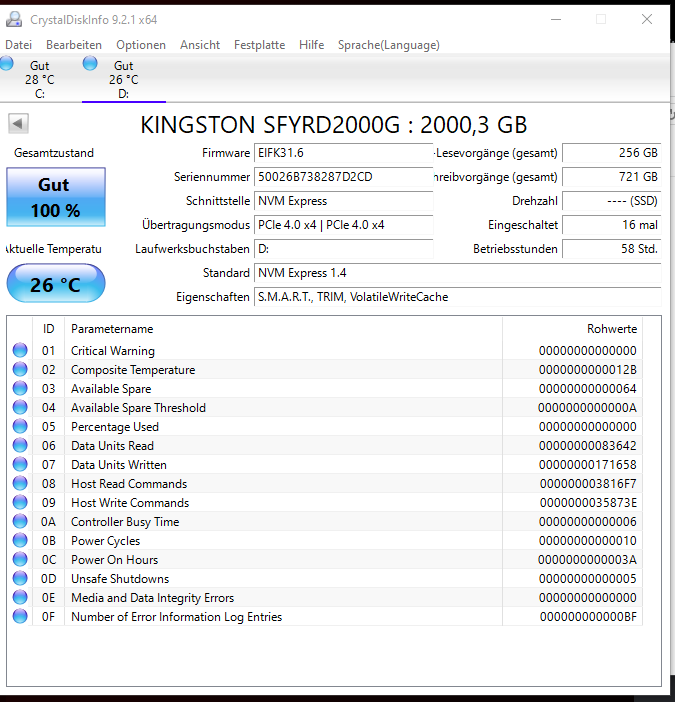Image resolution: width=675 pixels, height=702 pixels.
Task: Click status orb for Power On Hours row
Action: coord(20,560)
